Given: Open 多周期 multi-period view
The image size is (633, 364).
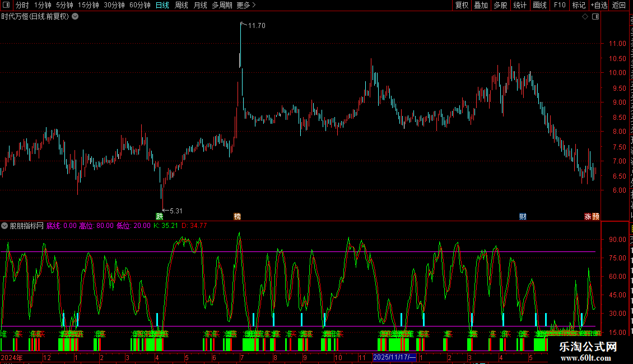Looking at the screenshot, I should 222,5.
